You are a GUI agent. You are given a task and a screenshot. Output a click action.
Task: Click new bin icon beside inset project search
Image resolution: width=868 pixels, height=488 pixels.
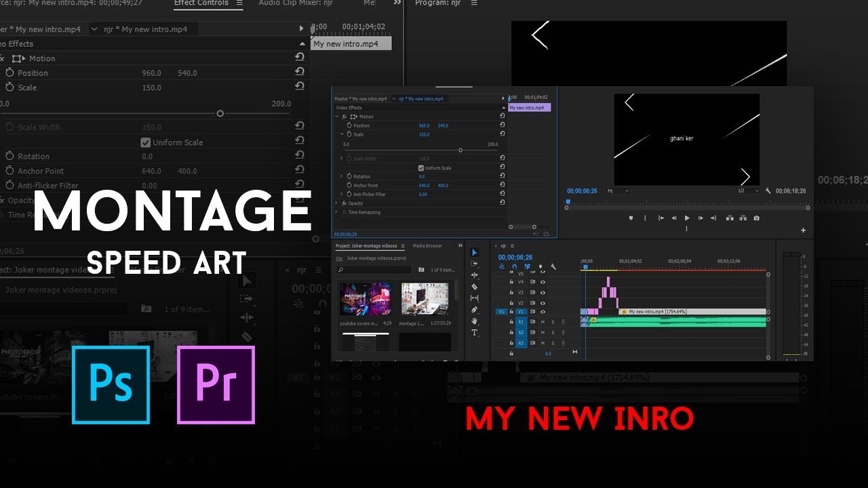pyautogui.click(x=421, y=270)
